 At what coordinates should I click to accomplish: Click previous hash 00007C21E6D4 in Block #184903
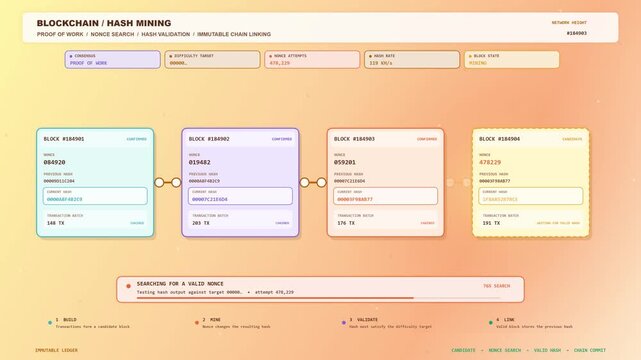coord(350,181)
